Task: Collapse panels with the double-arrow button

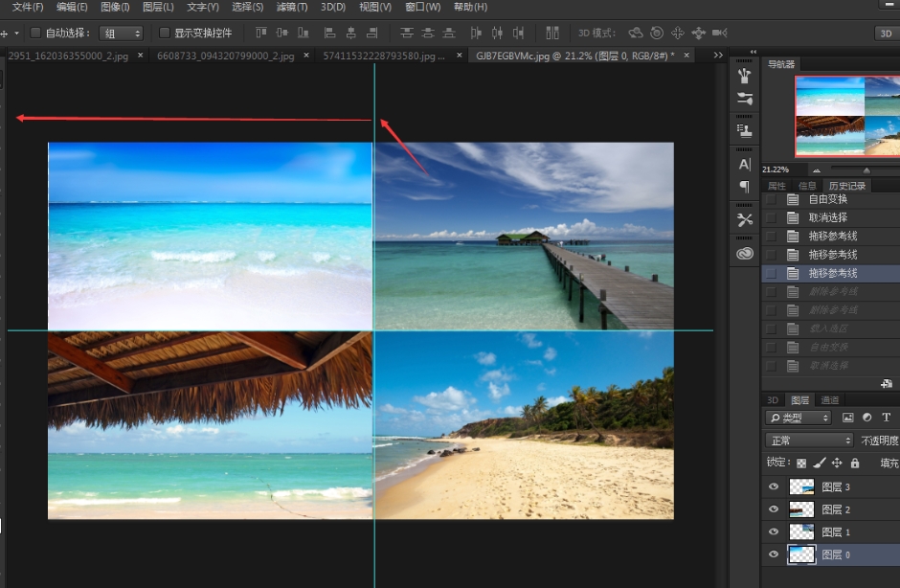Action: pyautogui.click(x=754, y=51)
